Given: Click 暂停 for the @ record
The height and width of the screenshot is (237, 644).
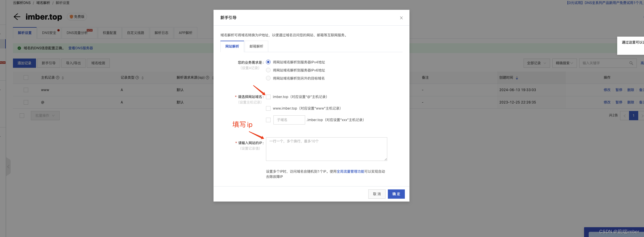Looking at the screenshot, I should click(x=619, y=102).
